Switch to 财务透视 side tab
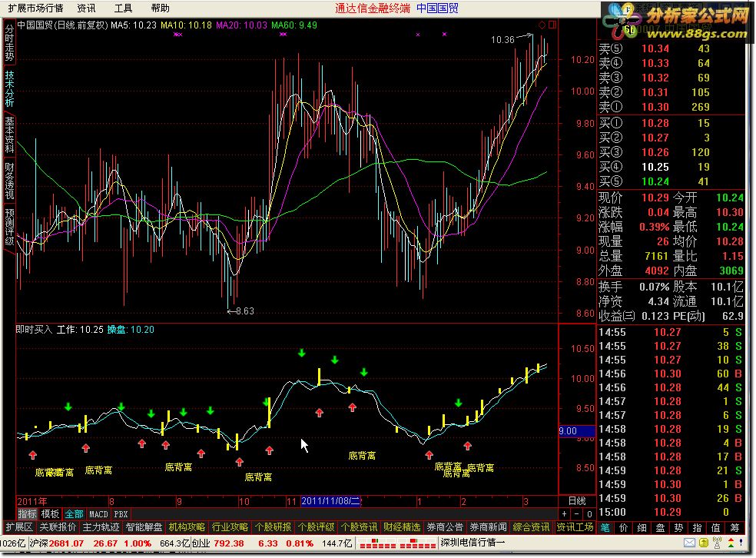Viewport: 756px width, 558px height. [9, 181]
